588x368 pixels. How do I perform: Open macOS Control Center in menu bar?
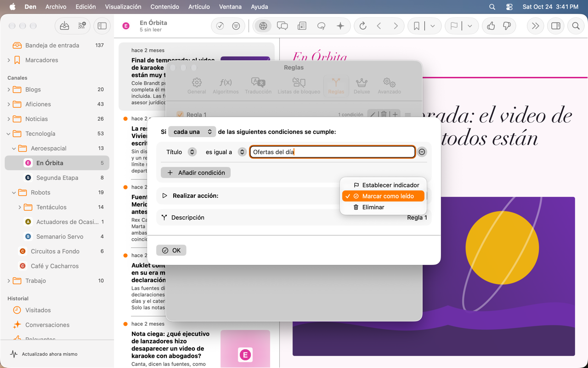point(509,7)
